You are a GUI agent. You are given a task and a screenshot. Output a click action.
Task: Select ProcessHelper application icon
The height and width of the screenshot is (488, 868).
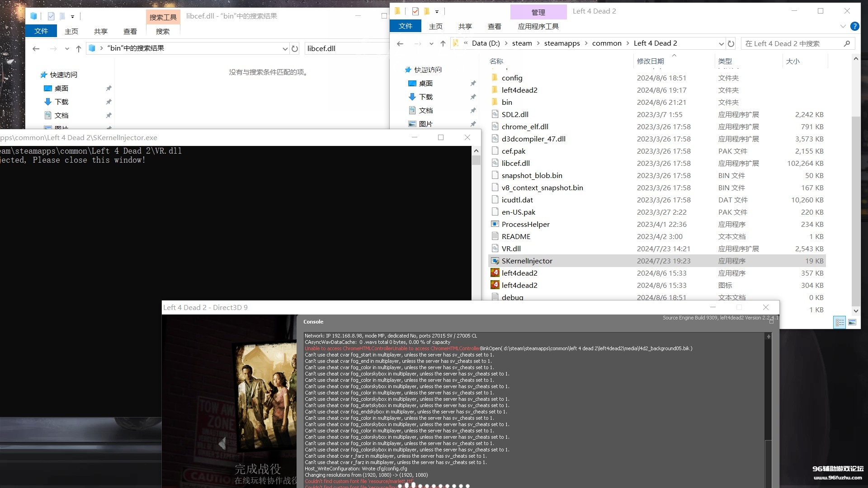pyautogui.click(x=495, y=224)
